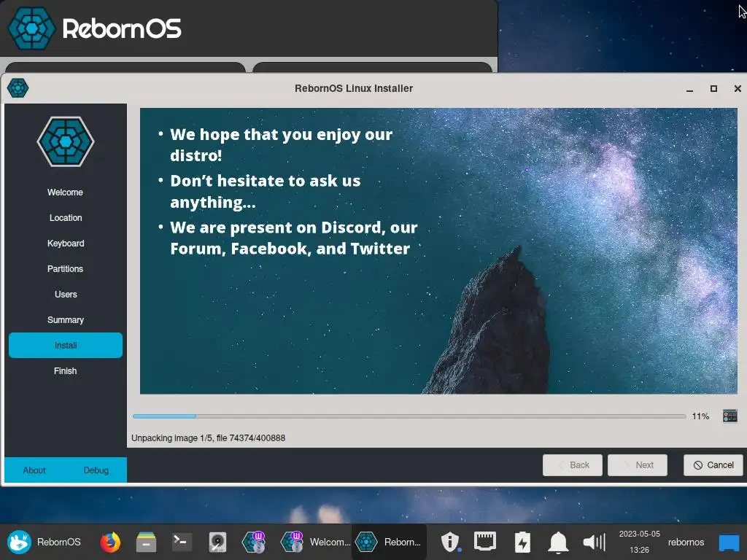The width and height of the screenshot is (747, 560).
Task: Select the Location step in the sidebar
Action: click(x=66, y=217)
